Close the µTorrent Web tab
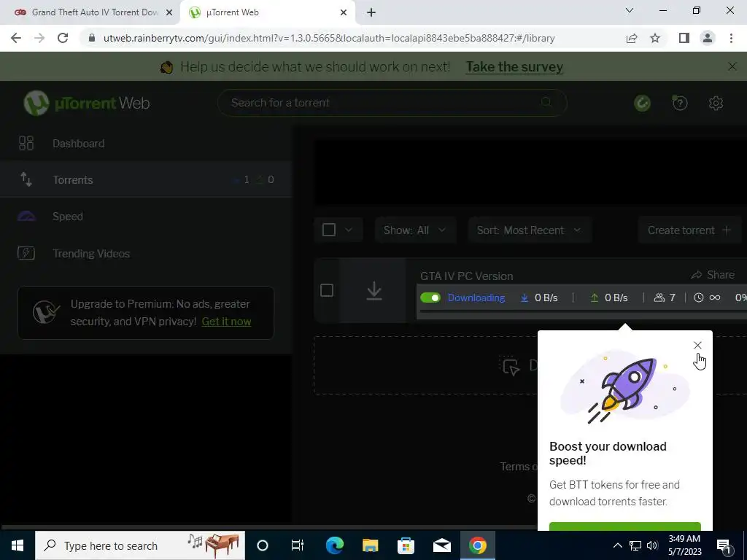 [343, 12]
